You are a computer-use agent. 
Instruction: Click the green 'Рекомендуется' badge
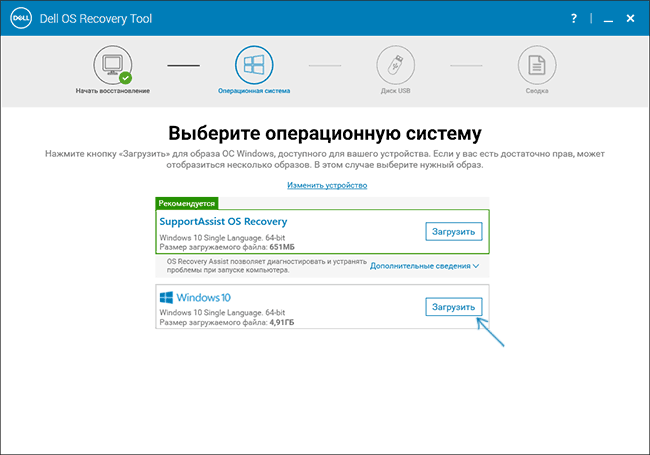(x=186, y=202)
